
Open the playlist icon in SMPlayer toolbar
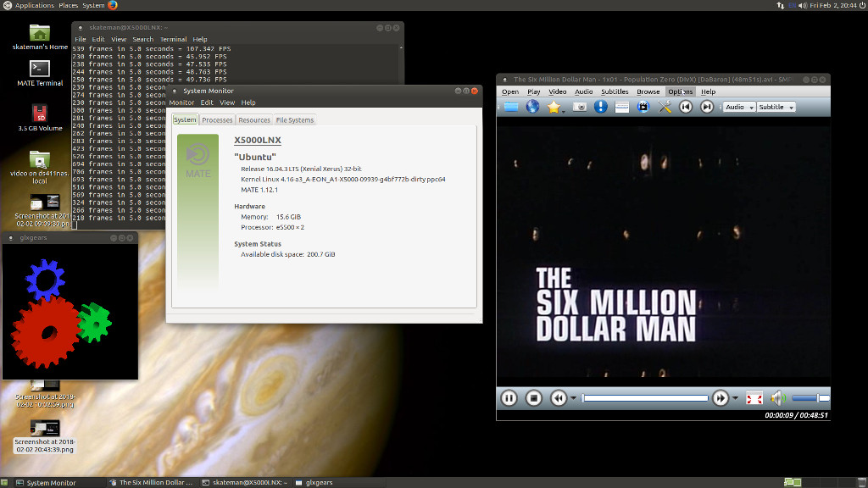621,107
